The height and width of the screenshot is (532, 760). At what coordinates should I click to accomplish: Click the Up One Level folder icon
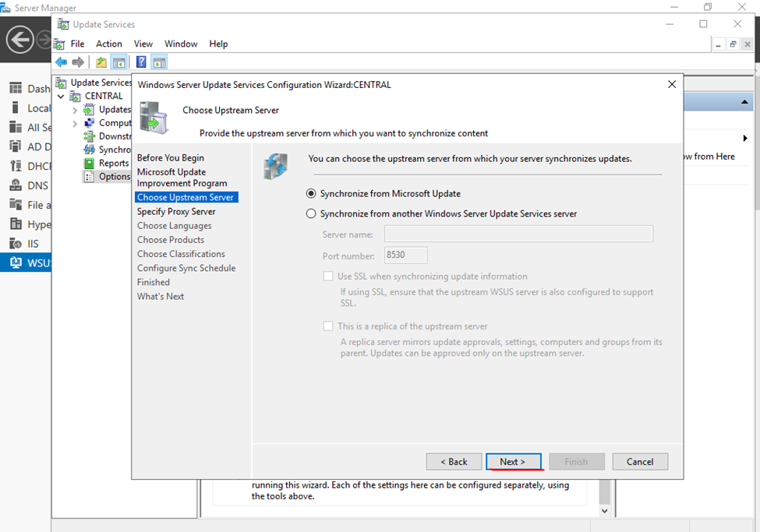click(101, 62)
